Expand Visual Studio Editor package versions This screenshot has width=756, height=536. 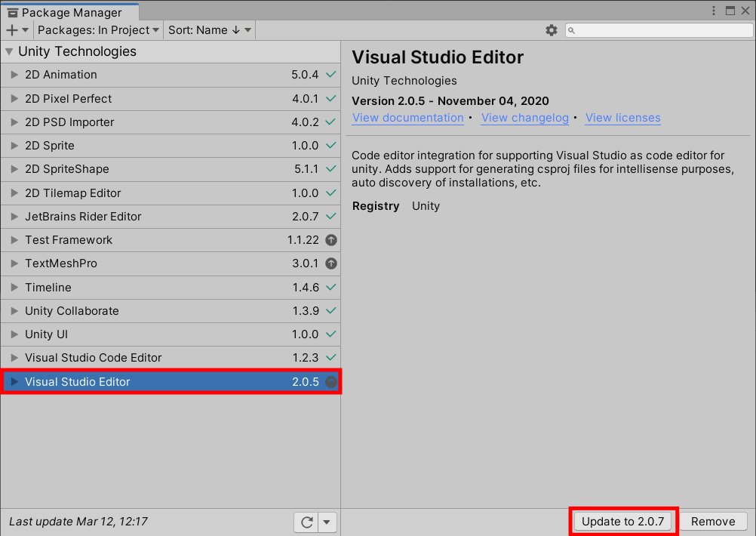point(14,381)
